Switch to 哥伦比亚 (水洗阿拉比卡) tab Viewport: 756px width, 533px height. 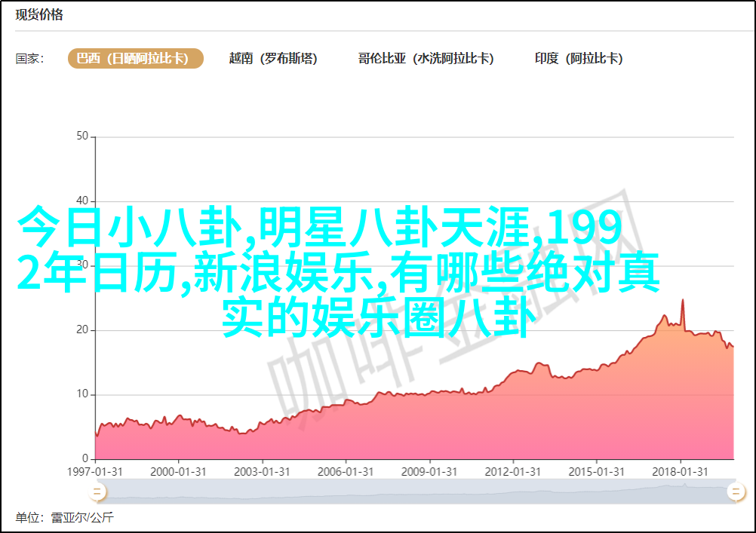point(426,58)
